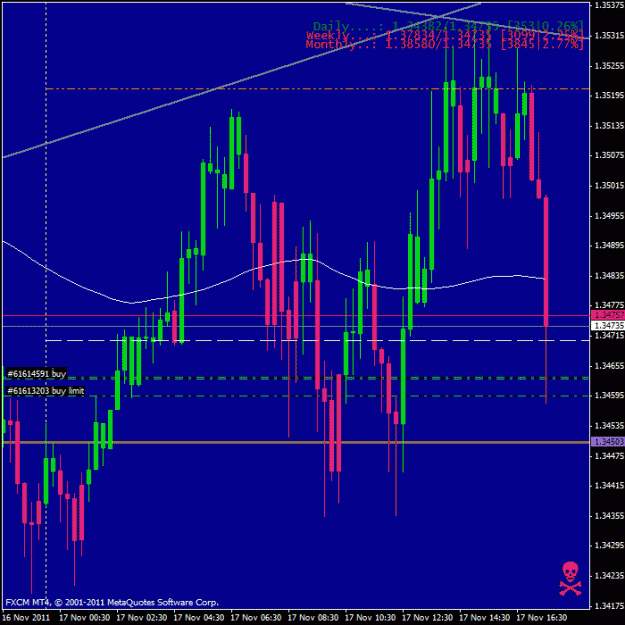This screenshot has height=625, width=625.
Task: Click the 17 Nov 12:30 time label
Action: point(427,618)
